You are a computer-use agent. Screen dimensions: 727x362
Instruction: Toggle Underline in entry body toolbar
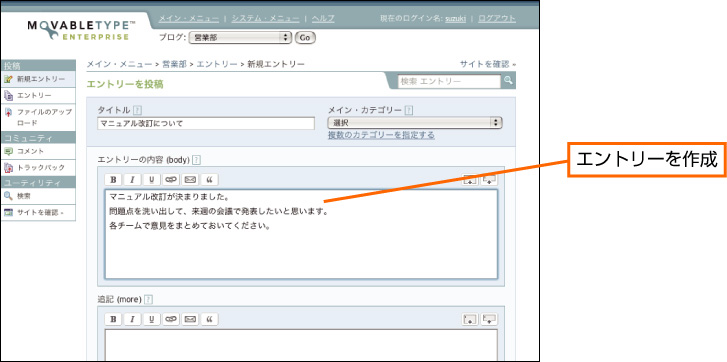pyautogui.click(x=152, y=179)
